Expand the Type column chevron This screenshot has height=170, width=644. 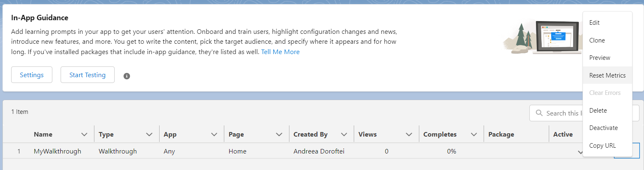[149, 135]
